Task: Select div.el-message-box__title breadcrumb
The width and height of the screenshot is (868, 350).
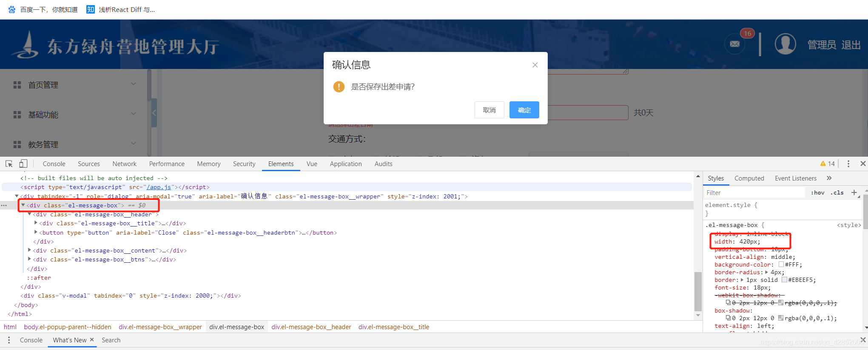Action: (x=394, y=327)
